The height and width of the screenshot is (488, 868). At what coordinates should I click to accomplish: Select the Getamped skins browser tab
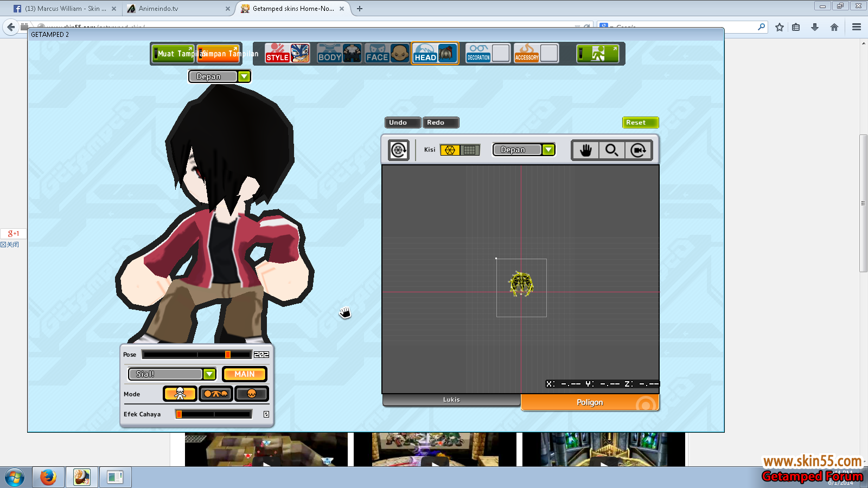[x=293, y=9]
